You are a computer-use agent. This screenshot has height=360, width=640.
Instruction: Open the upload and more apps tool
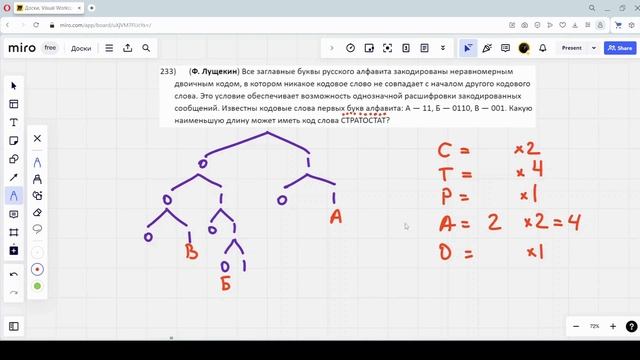[13, 250]
